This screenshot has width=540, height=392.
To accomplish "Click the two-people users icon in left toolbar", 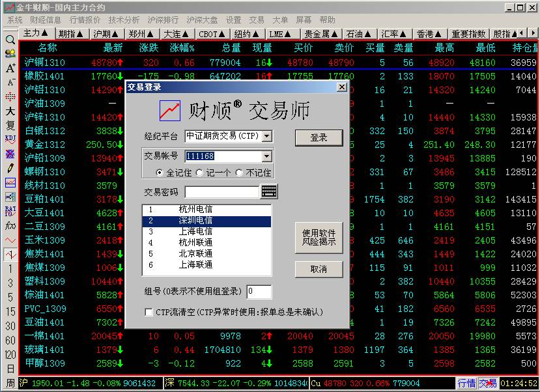I will tap(10, 53).
